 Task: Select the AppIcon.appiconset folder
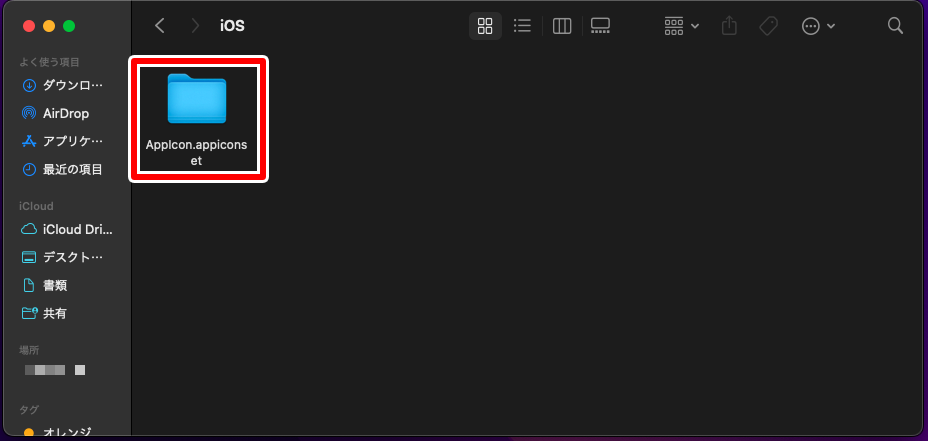pos(198,118)
